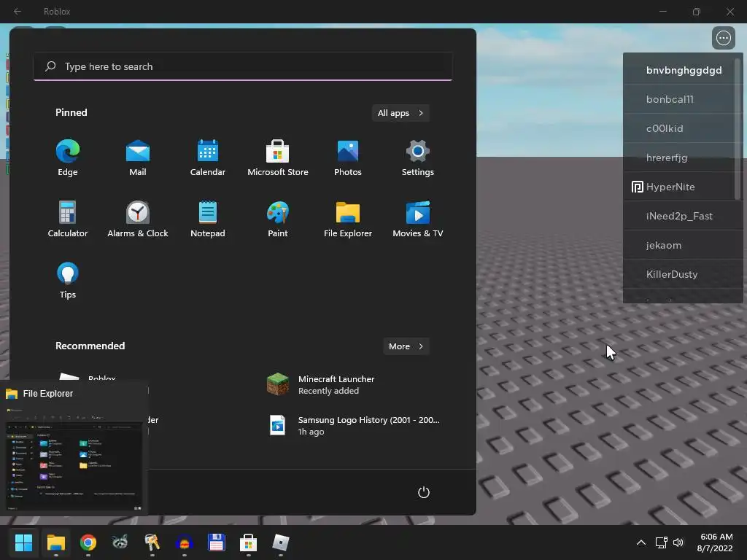This screenshot has width=747, height=560.
Task: Launch the Calculator app
Action: coord(68,219)
